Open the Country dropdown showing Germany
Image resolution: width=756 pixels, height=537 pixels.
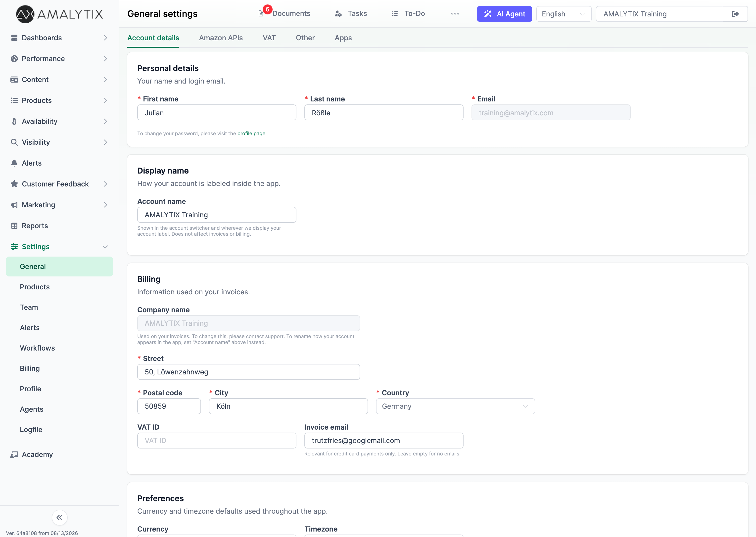[455, 406]
